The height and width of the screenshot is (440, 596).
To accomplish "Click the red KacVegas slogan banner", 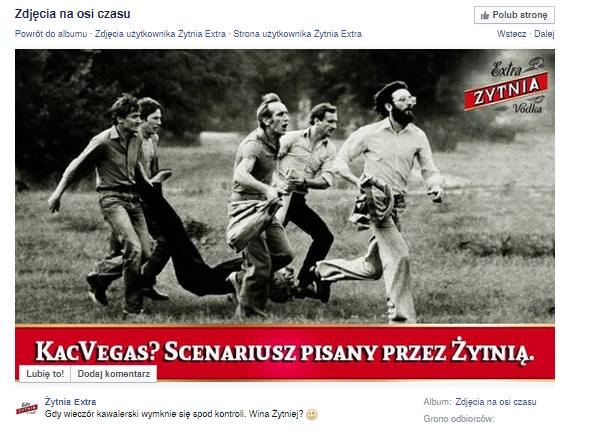I will (285, 352).
